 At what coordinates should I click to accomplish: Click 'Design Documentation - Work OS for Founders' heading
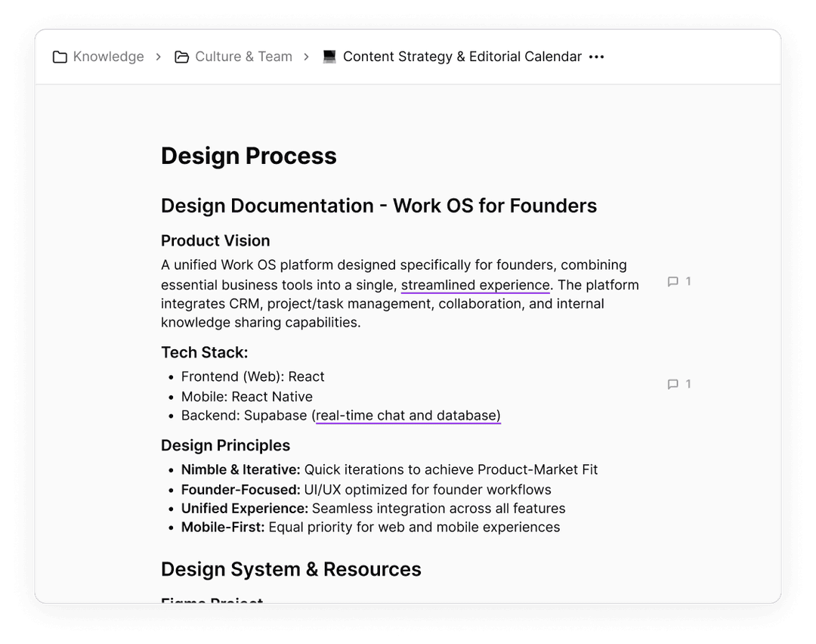(x=379, y=206)
